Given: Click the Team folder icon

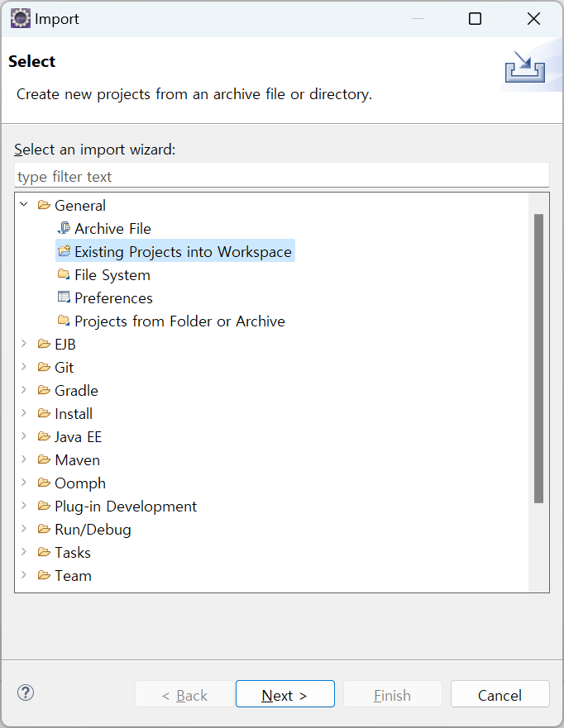Looking at the screenshot, I should pos(44,575).
